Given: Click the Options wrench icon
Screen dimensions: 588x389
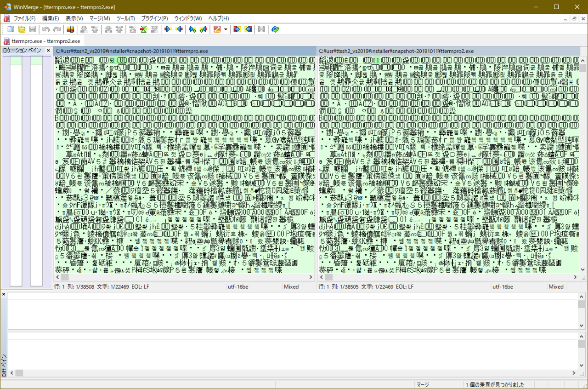Looking at the screenshot, I should click(217, 29).
